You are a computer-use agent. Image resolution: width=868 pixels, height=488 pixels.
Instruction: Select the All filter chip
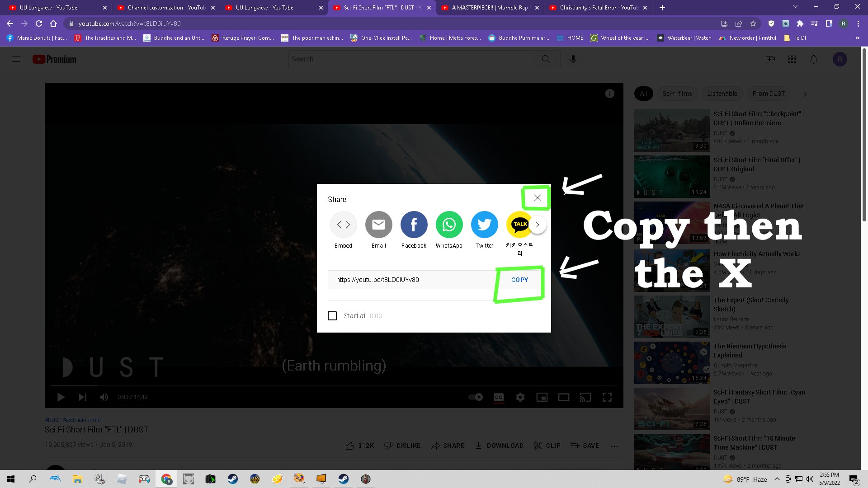tap(643, 94)
